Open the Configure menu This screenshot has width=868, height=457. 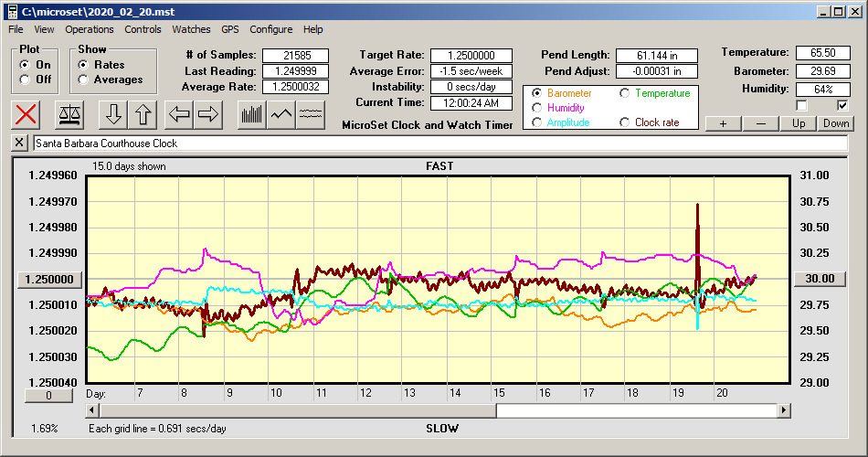270,29
